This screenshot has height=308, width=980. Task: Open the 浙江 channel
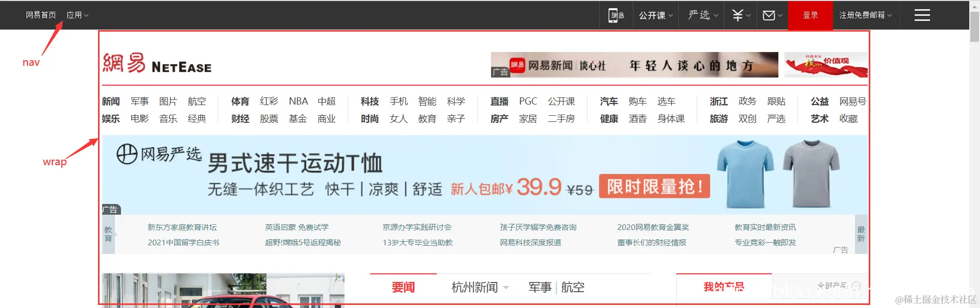tap(719, 101)
